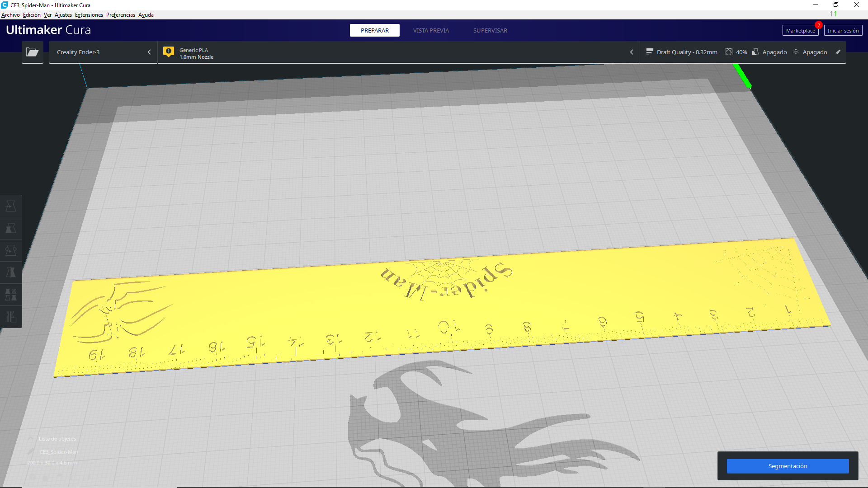868x488 pixels.
Task: Collapse the print settings panel chevron
Action: 632,52
